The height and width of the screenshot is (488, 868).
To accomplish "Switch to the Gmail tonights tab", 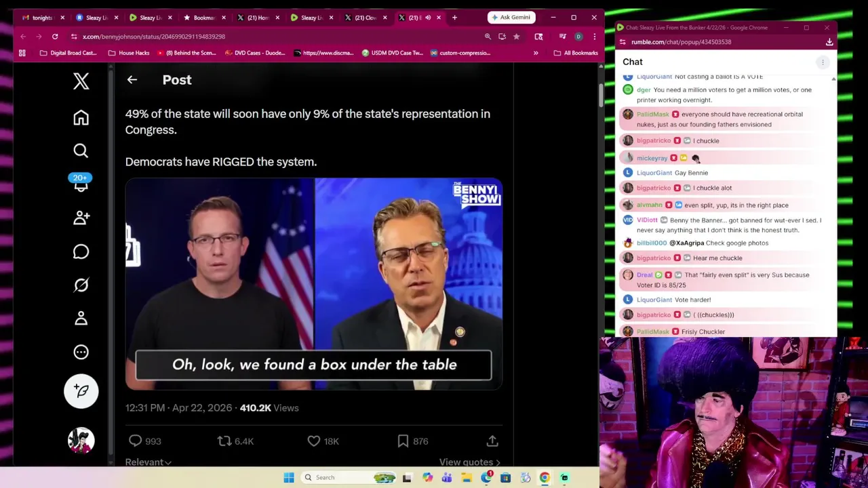I will (x=42, y=18).
